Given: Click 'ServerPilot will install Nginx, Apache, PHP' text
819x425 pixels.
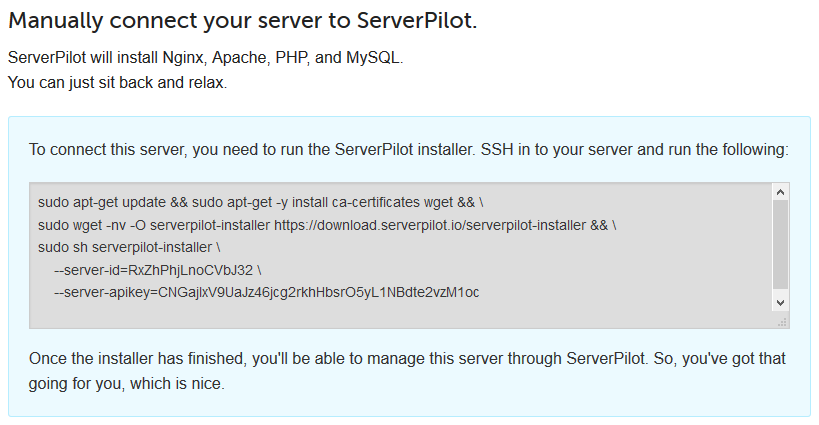Looking at the screenshot, I should point(206,57).
